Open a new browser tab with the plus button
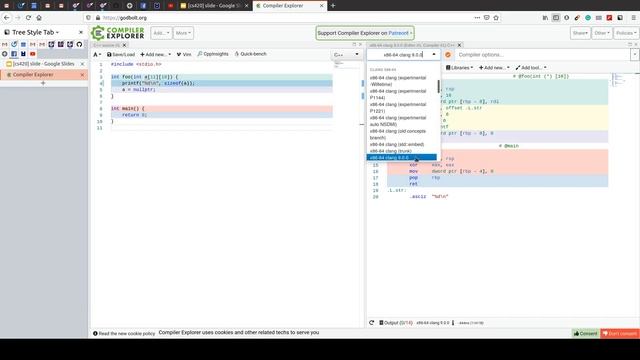Viewport: 640px width, 360px height. [333, 6]
